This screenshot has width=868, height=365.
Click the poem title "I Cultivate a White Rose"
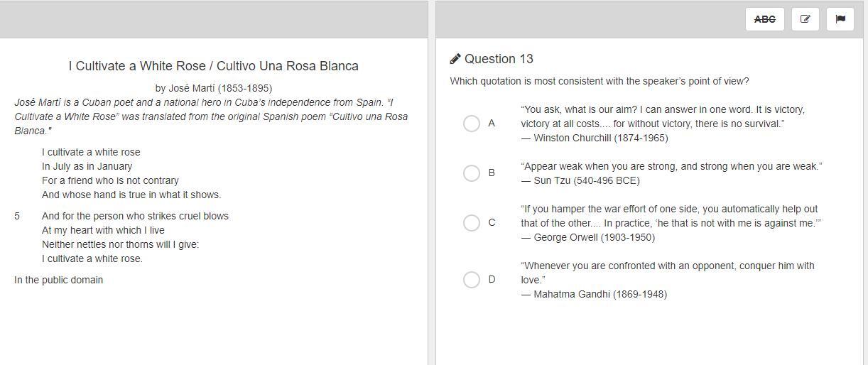tap(213, 66)
